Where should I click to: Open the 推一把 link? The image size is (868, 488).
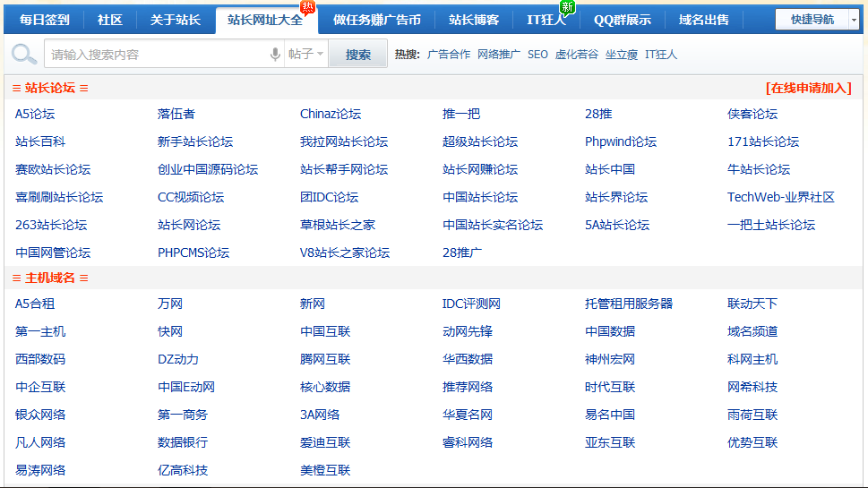pos(461,114)
